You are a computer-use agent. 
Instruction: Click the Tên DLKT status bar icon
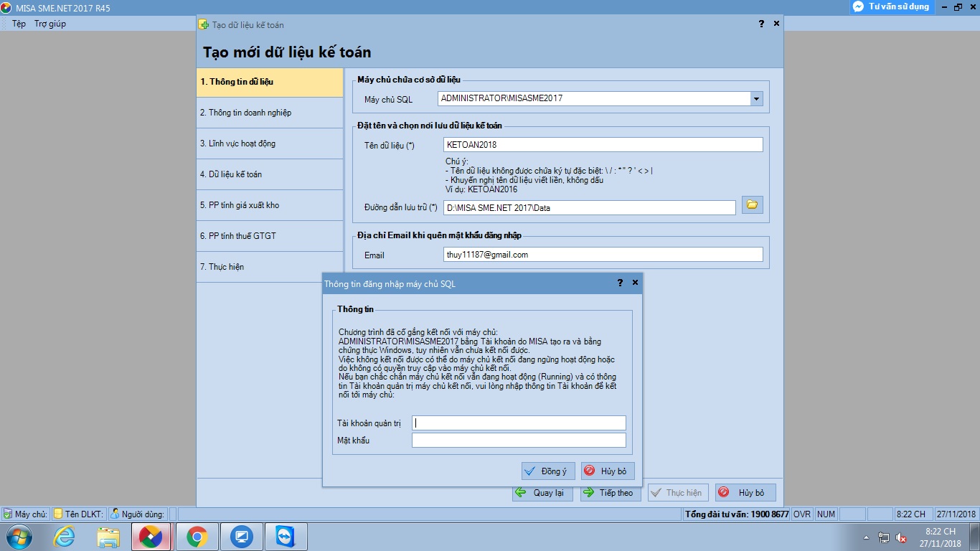pyautogui.click(x=58, y=514)
